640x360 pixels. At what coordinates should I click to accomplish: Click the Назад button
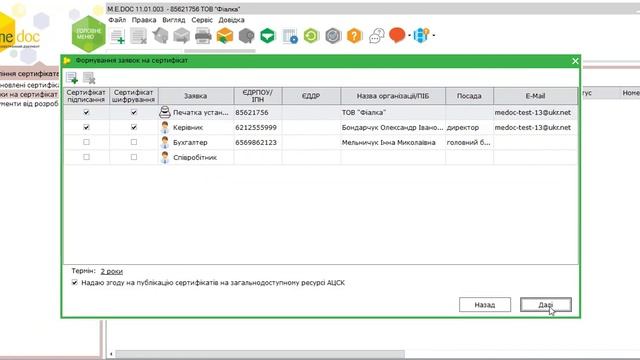(x=484, y=304)
